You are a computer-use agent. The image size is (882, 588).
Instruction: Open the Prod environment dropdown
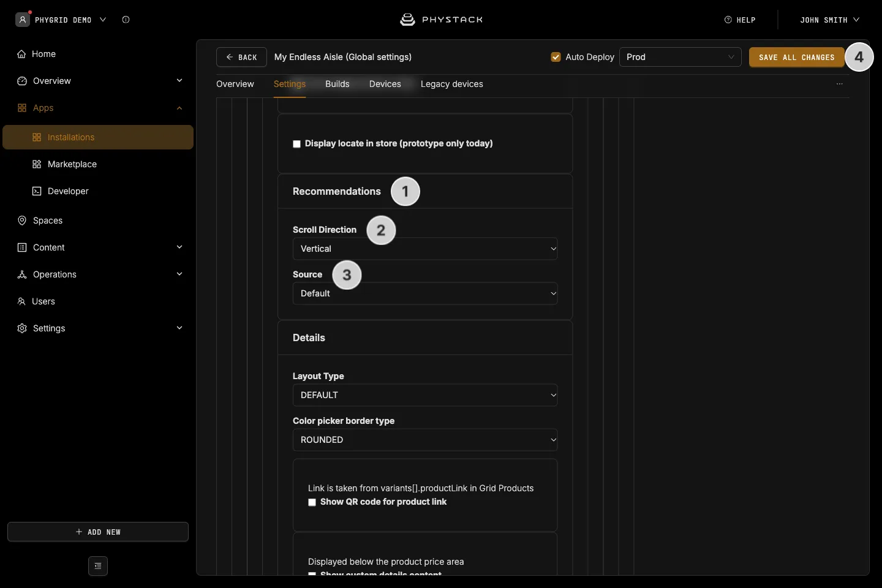click(680, 57)
